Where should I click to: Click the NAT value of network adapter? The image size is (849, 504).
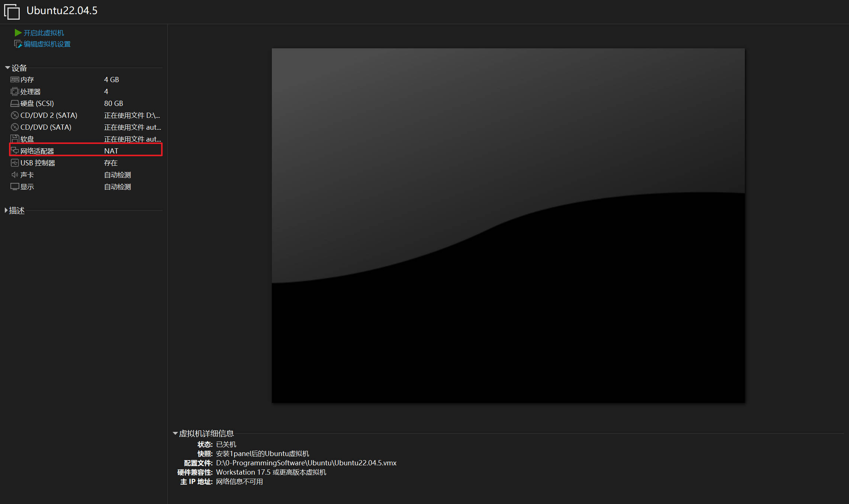pos(111,151)
